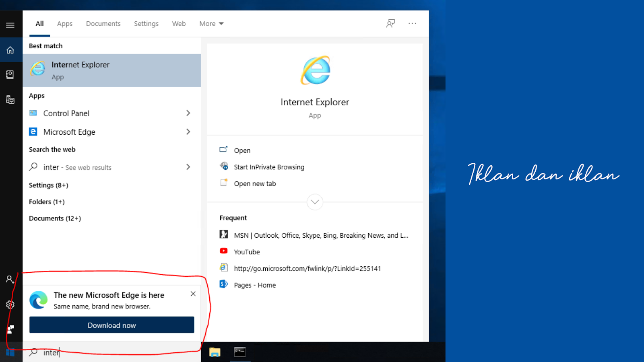Click the Download now button

111,325
